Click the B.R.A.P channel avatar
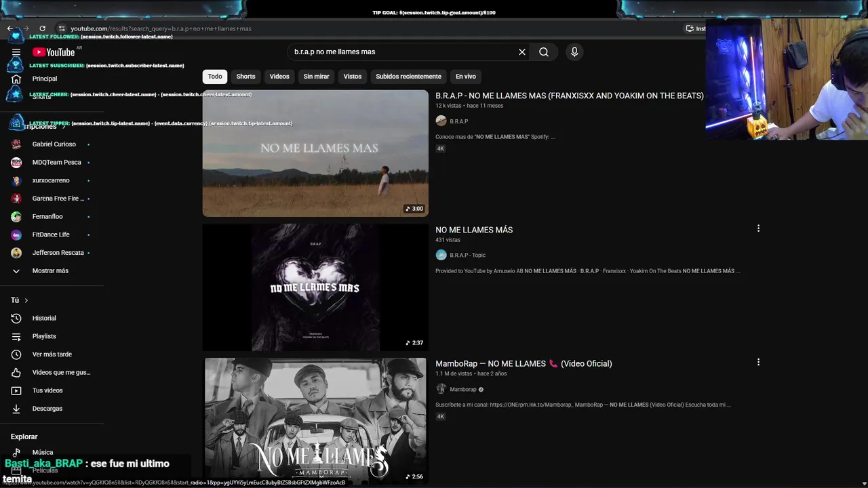 tap(441, 121)
